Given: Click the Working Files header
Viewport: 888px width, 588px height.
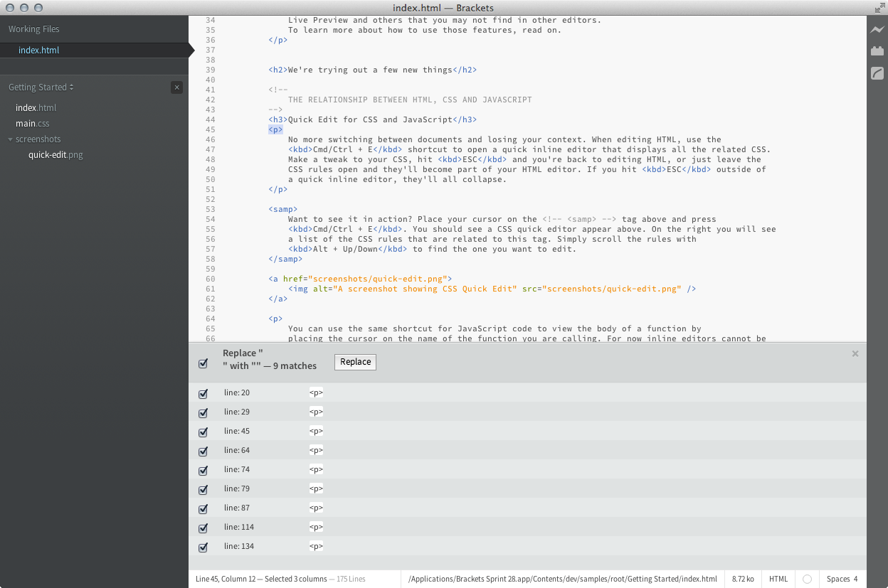Looking at the screenshot, I should pos(34,29).
